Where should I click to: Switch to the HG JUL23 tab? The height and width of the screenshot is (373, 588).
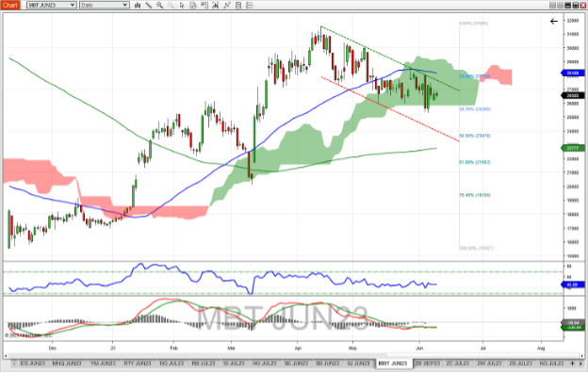click(265, 364)
